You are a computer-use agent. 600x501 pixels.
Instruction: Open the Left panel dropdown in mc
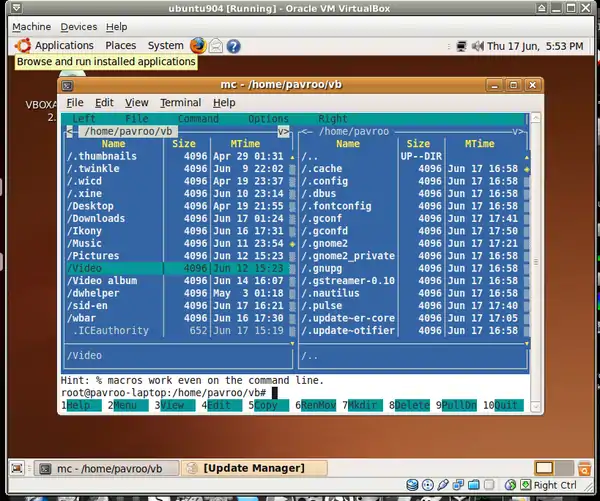click(x=84, y=118)
